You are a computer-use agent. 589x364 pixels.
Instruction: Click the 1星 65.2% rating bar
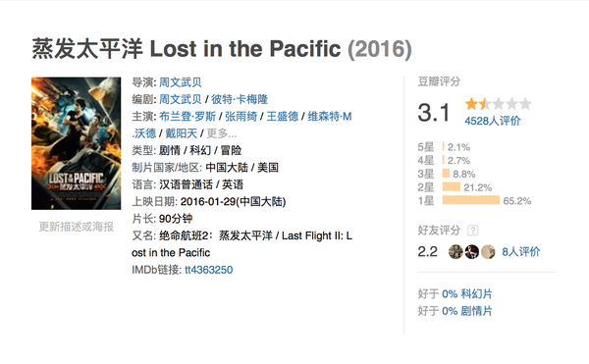click(471, 200)
